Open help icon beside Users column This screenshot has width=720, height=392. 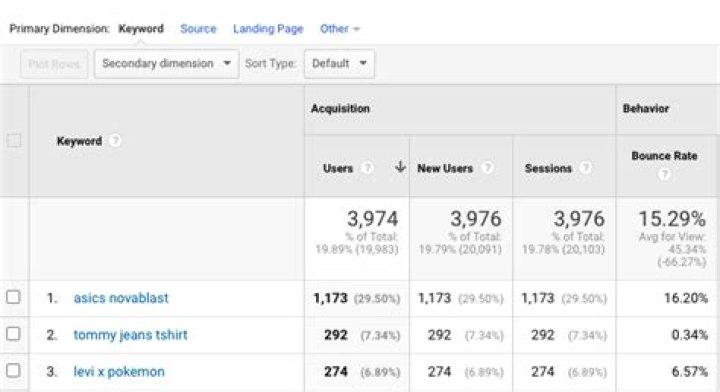[366, 168]
